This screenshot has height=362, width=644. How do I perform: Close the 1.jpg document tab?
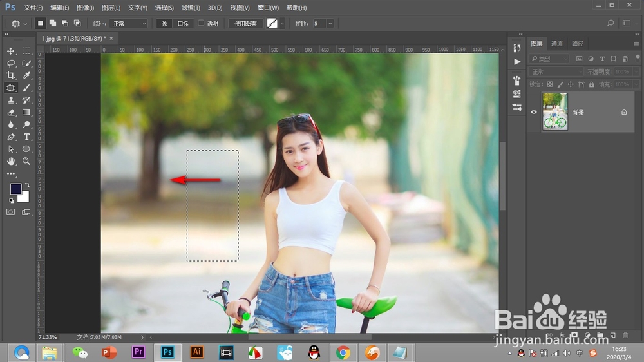[111, 38]
